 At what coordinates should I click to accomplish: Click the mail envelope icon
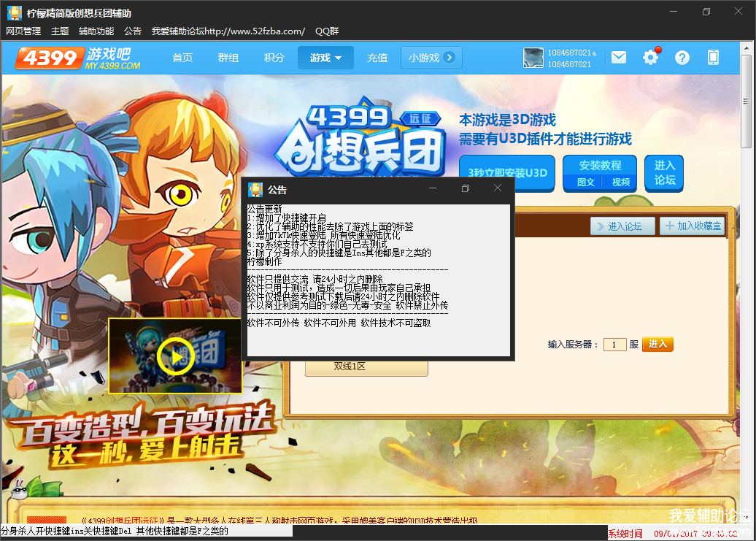coord(619,58)
